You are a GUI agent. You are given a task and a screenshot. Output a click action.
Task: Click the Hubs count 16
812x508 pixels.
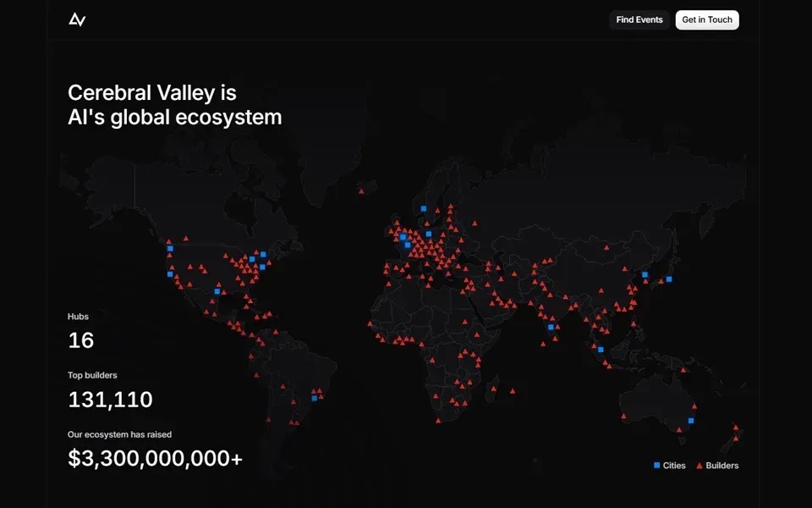pos(81,340)
